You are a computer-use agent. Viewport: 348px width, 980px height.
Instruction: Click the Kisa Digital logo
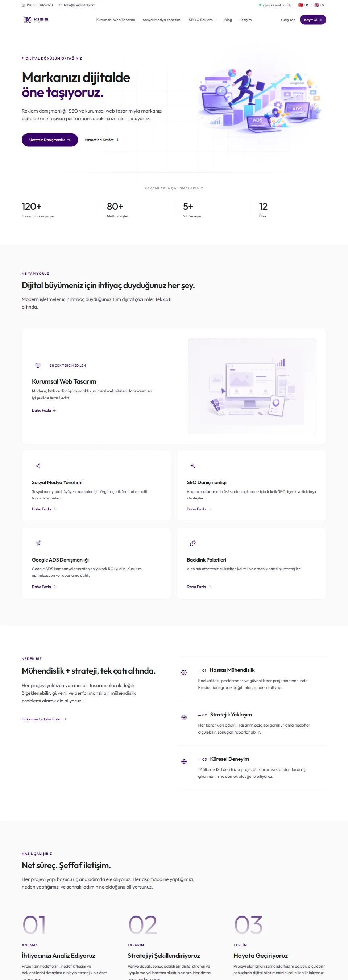pos(36,20)
